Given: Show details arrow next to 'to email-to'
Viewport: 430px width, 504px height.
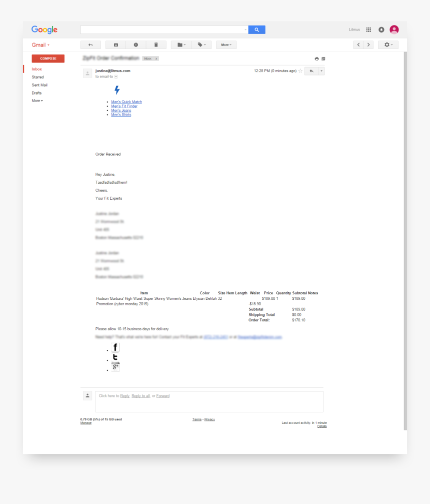Looking at the screenshot, I should (x=116, y=77).
